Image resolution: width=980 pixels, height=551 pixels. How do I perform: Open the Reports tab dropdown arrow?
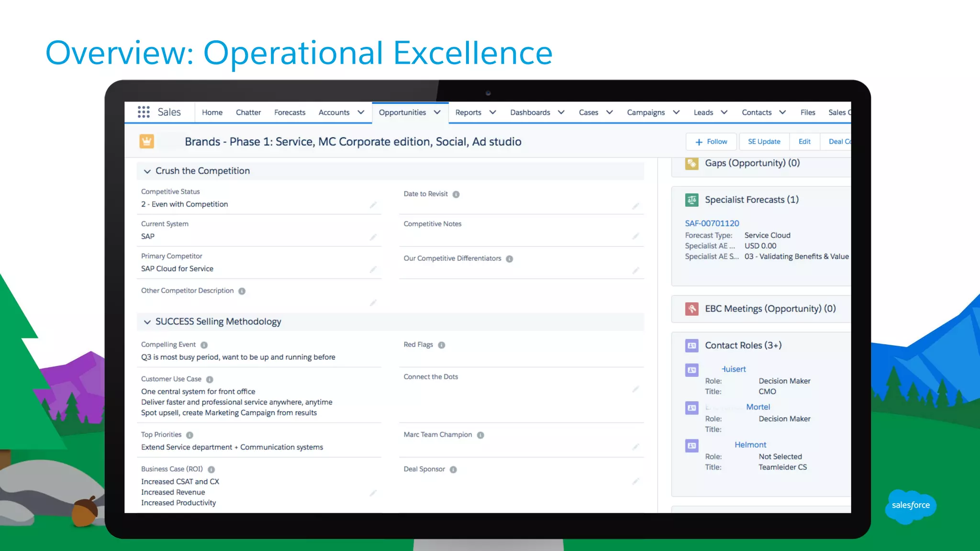click(x=492, y=112)
